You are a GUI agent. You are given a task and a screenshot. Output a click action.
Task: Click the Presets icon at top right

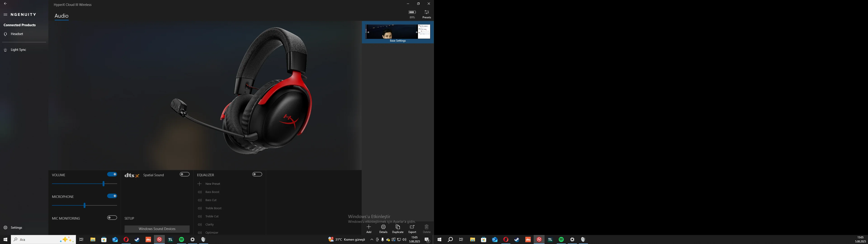(426, 12)
